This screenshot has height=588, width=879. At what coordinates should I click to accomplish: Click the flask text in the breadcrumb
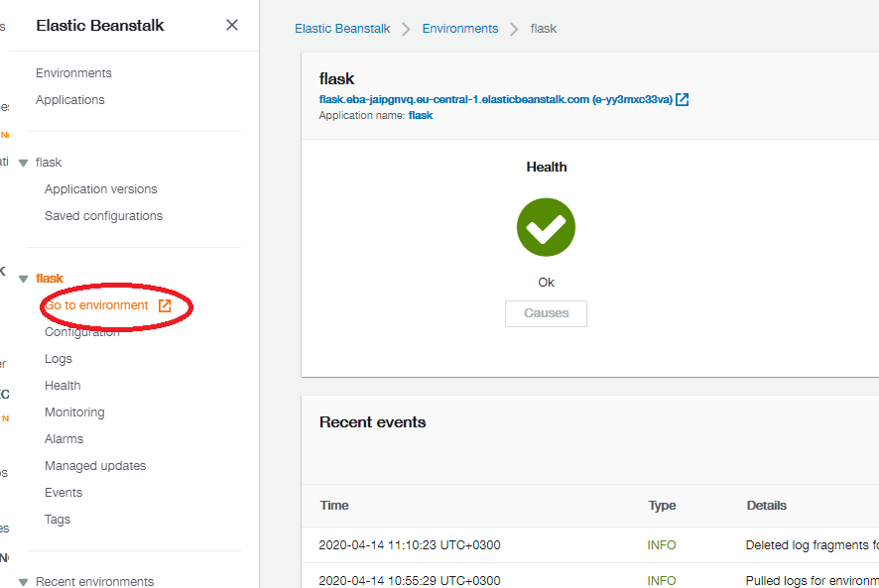544,29
